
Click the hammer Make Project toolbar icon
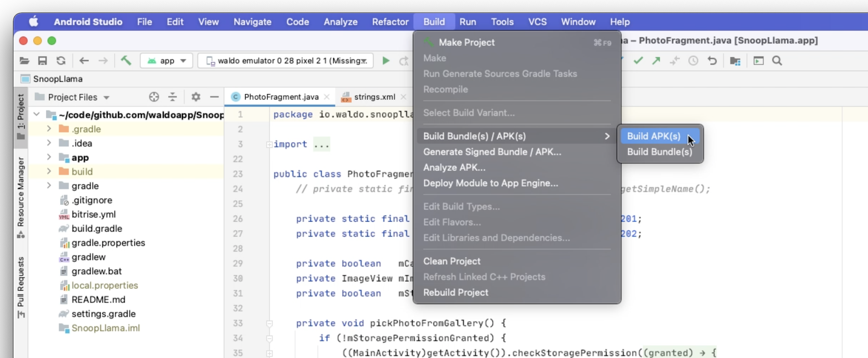click(x=126, y=61)
